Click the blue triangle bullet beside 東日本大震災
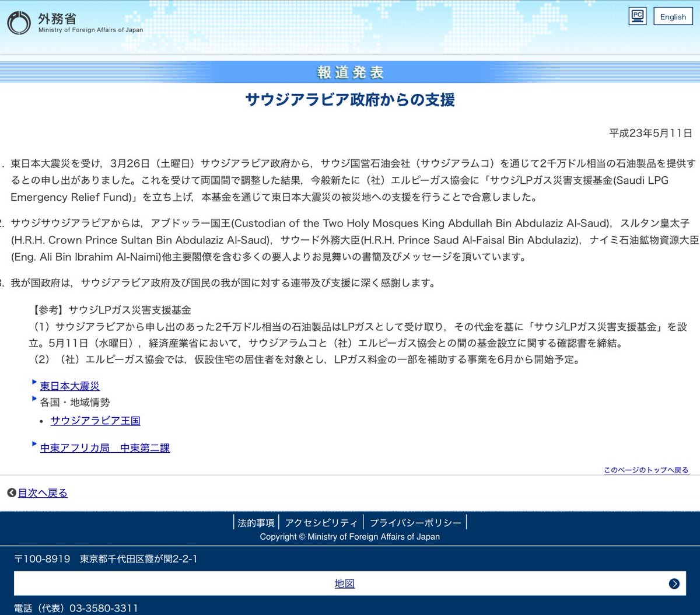 (35, 382)
